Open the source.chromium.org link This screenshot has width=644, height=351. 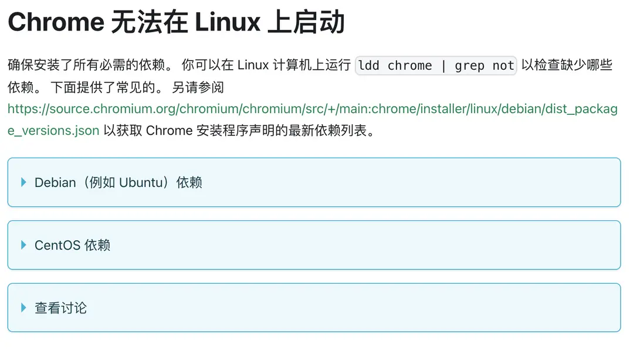[312, 109]
